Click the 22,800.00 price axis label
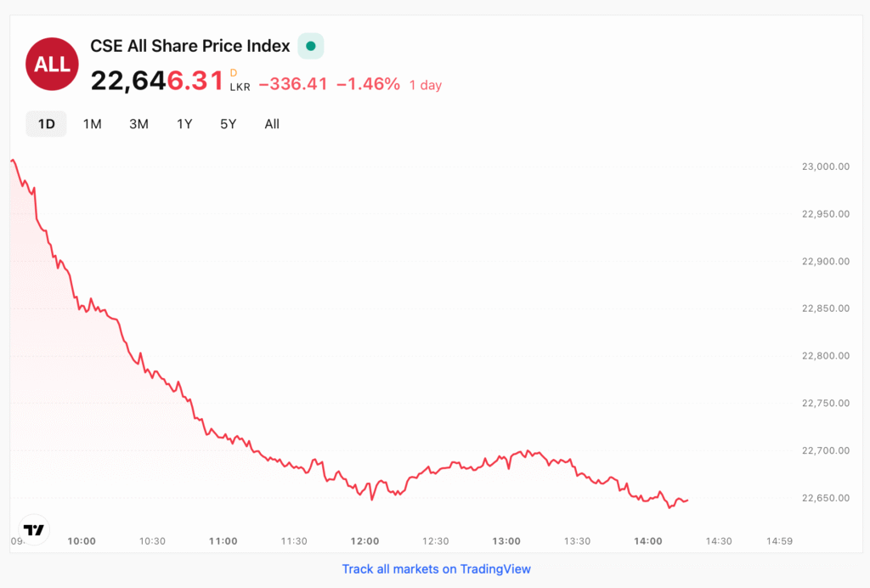 pyautogui.click(x=825, y=356)
